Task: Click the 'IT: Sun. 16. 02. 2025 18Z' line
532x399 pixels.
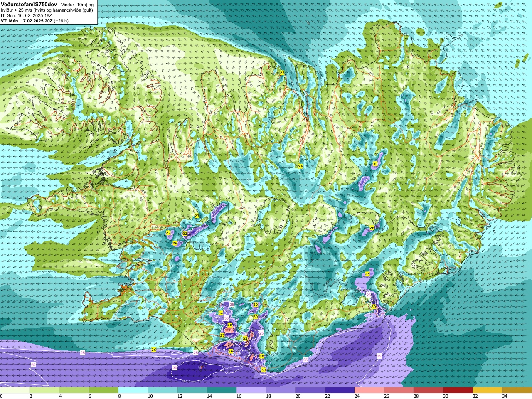Action: click(x=26, y=15)
